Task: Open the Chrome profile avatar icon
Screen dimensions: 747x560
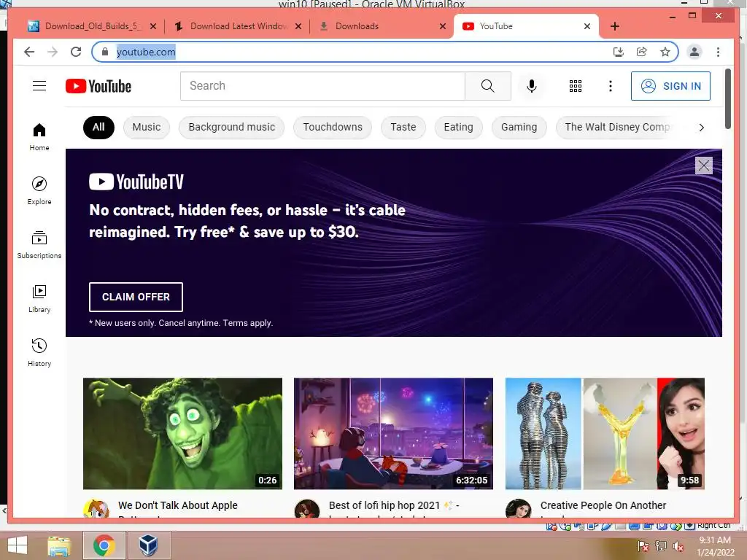Action: pyautogui.click(x=694, y=52)
